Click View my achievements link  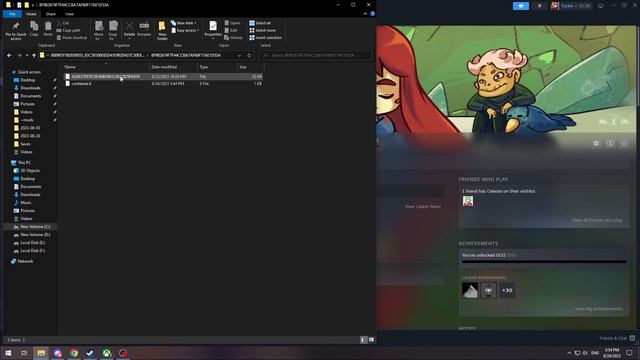click(x=598, y=309)
